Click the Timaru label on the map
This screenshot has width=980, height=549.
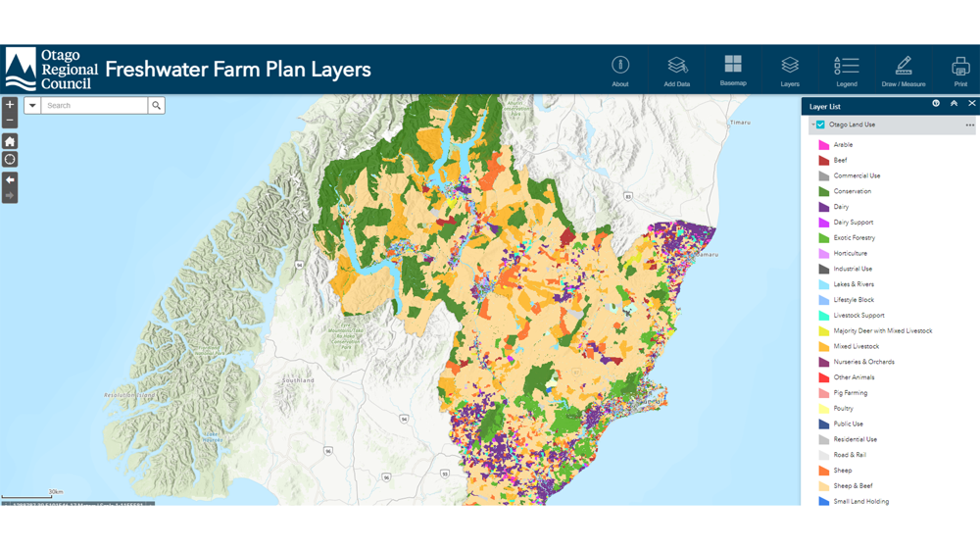click(741, 123)
